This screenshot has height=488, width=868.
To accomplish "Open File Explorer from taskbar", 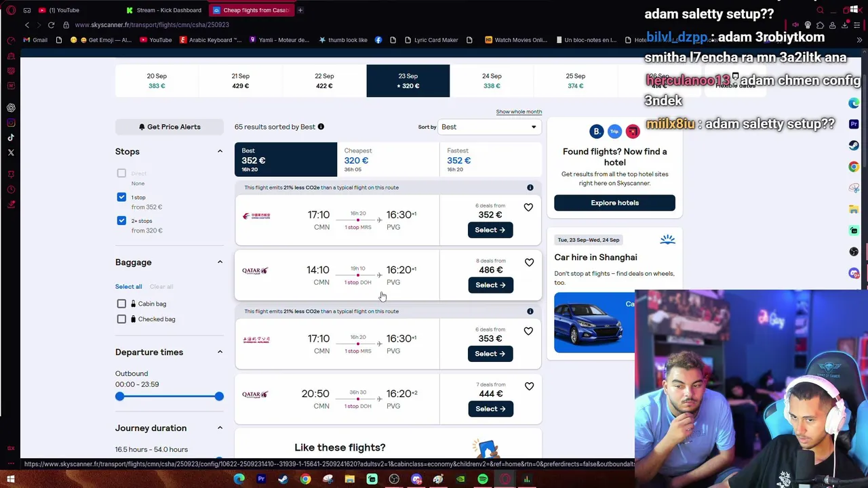I will (x=349, y=480).
